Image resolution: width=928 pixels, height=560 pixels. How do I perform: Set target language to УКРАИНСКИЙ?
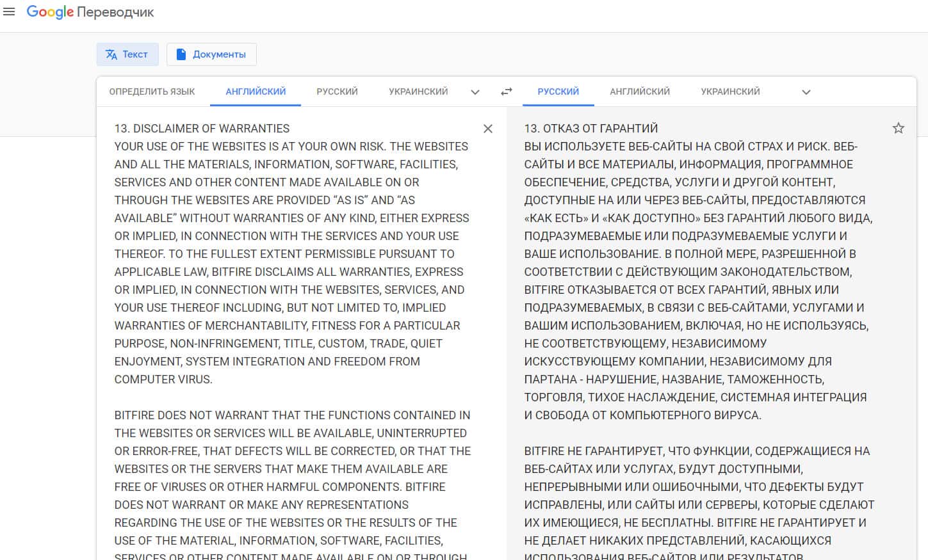[x=730, y=92]
